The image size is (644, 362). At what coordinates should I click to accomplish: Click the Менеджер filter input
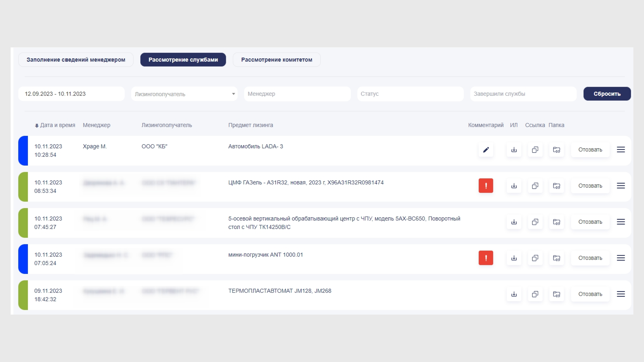tap(297, 94)
